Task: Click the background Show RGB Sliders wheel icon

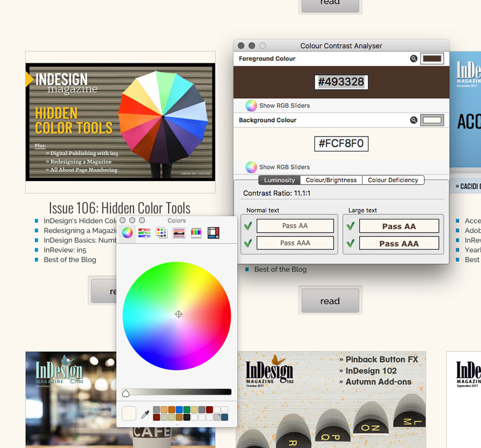Action: [x=251, y=167]
